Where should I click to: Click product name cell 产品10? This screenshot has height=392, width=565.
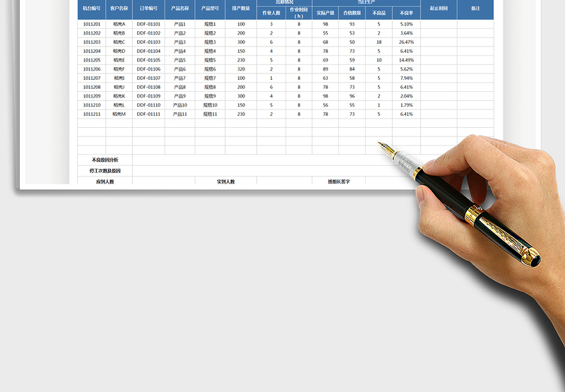[180, 105]
